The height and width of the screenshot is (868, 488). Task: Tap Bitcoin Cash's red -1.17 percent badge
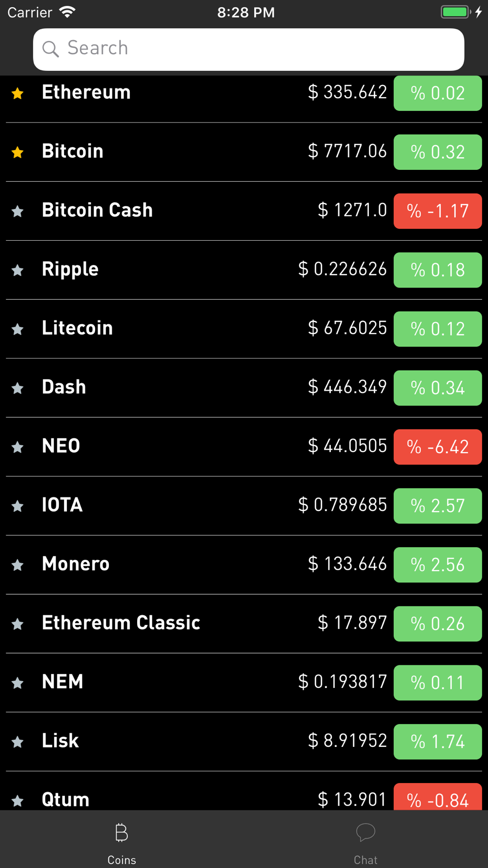coord(438,211)
